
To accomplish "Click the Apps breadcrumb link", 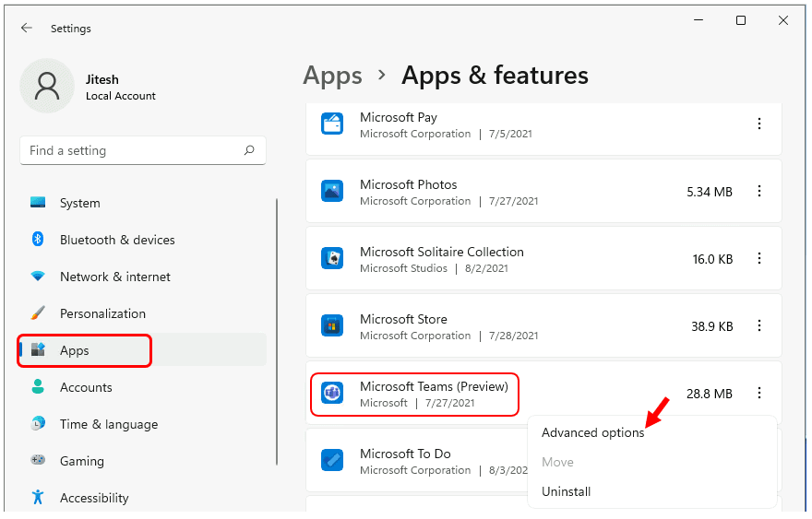I will (x=332, y=77).
